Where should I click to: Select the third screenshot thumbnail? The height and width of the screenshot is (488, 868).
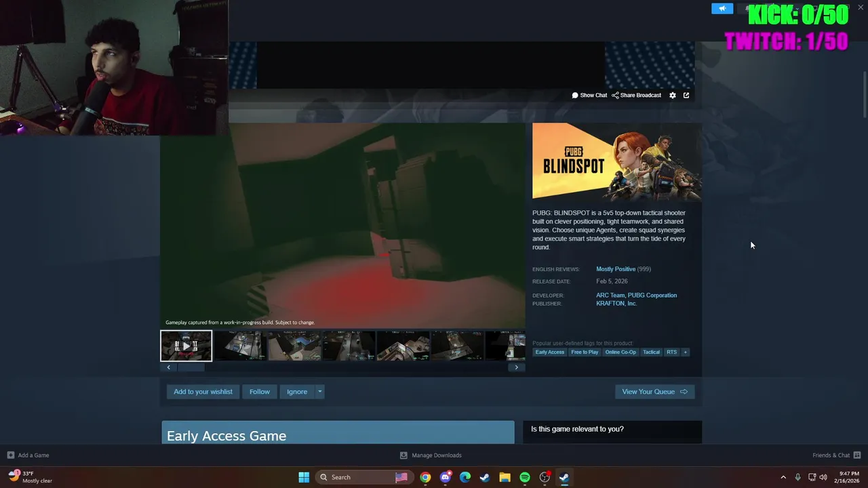click(294, 346)
